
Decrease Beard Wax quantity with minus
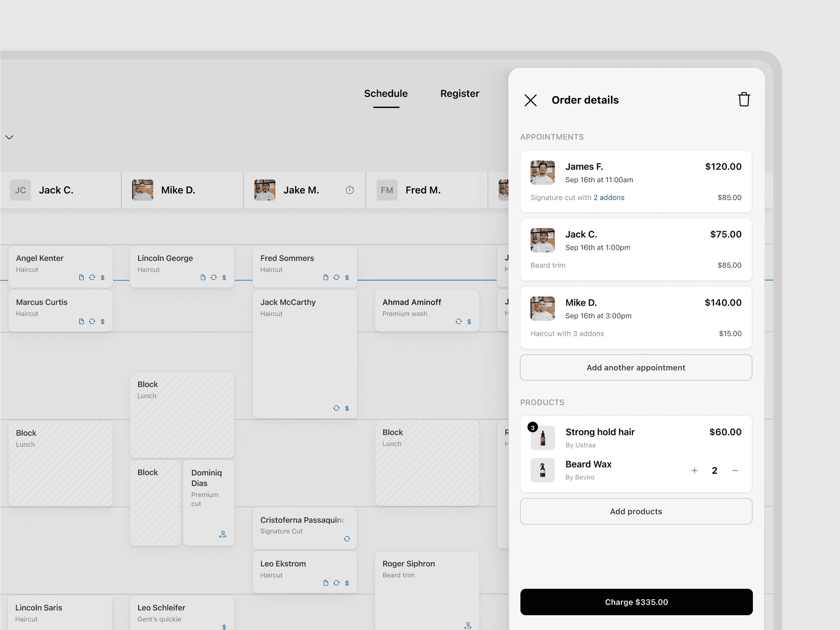click(735, 471)
